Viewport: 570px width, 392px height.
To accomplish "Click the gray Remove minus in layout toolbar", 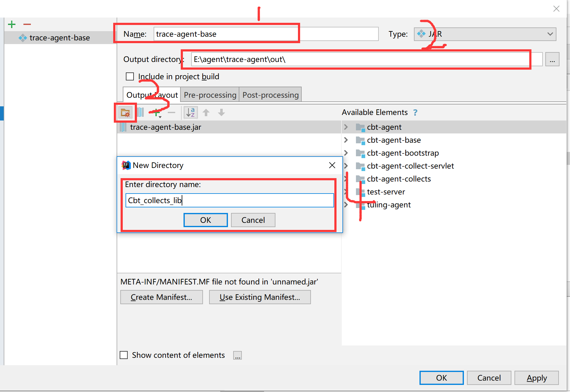I will point(171,113).
